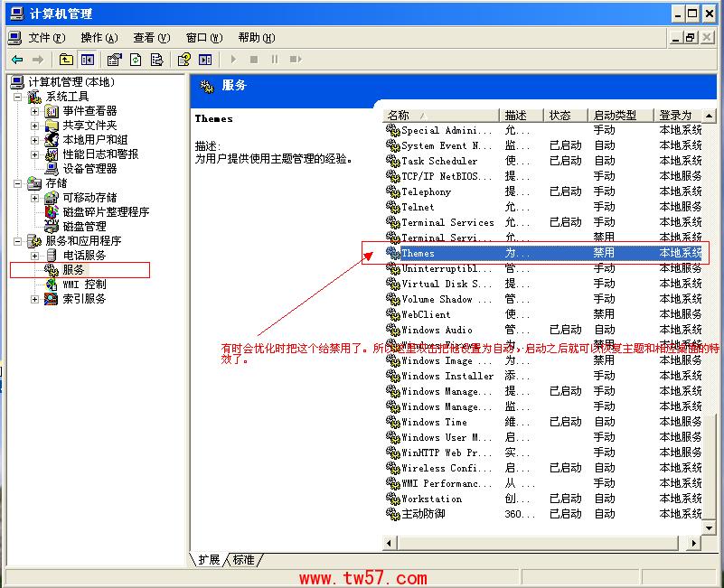Image resolution: width=724 pixels, height=588 pixels.
Task: Open the 查看(V) menu
Action: point(151,38)
